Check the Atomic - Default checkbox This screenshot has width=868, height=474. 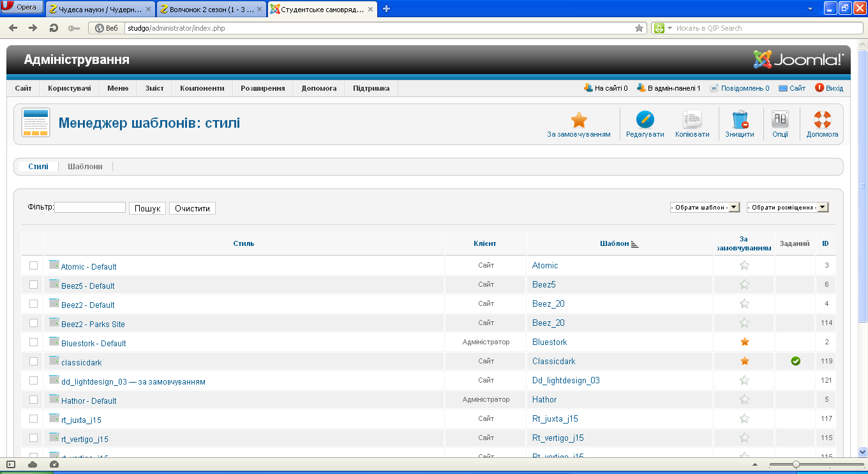pyautogui.click(x=34, y=265)
